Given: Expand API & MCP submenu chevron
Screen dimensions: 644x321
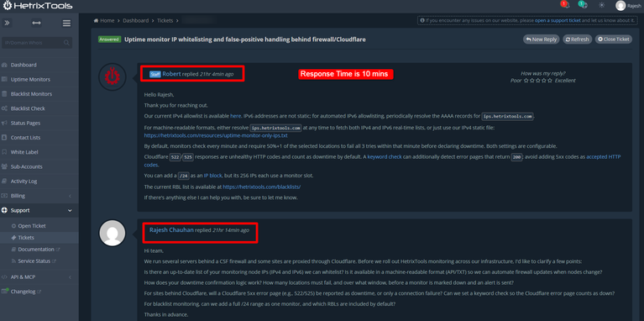Looking at the screenshot, I should 70,277.
